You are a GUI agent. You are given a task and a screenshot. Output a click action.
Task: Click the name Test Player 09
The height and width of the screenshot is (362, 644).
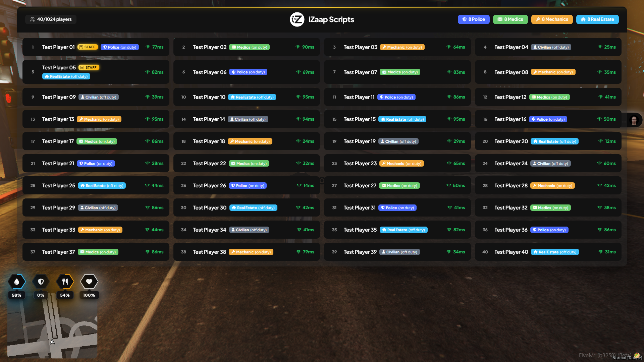[x=59, y=97]
